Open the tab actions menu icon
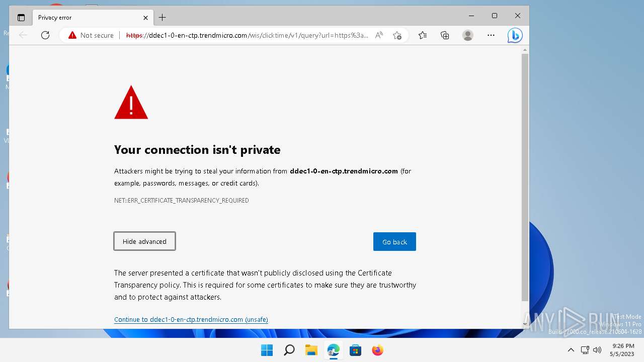 [x=21, y=18]
